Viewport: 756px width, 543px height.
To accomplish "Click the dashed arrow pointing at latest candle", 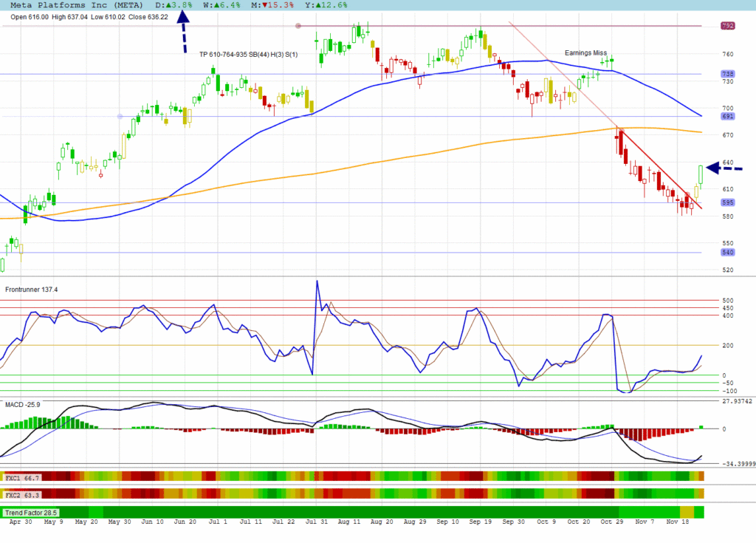I will (x=724, y=168).
